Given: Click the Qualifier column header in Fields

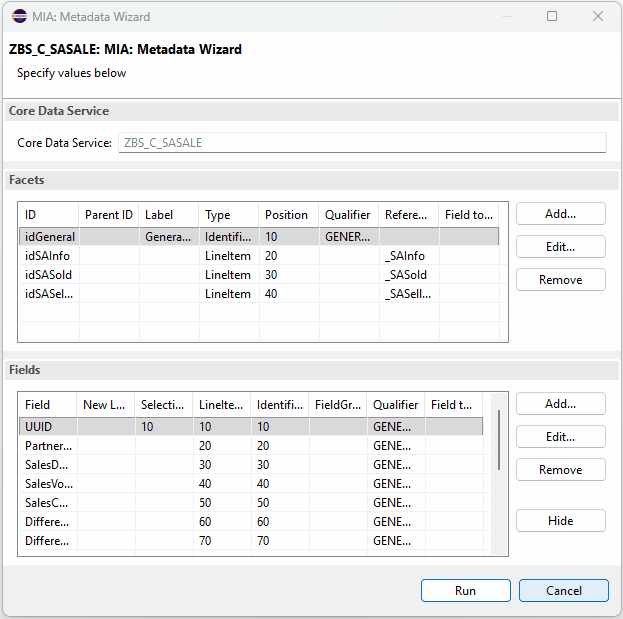Looking at the screenshot, I should click(x=395, y=405).
